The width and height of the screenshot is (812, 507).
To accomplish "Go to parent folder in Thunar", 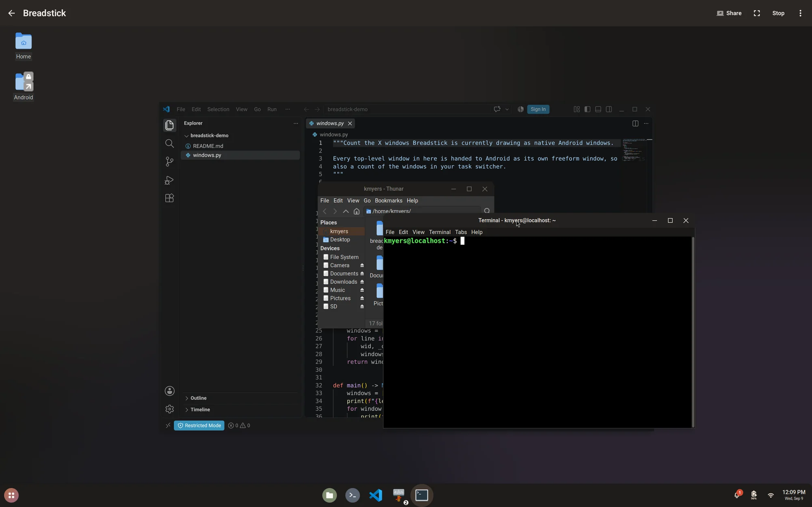I will pyautogui.click(x=346, y=211).
